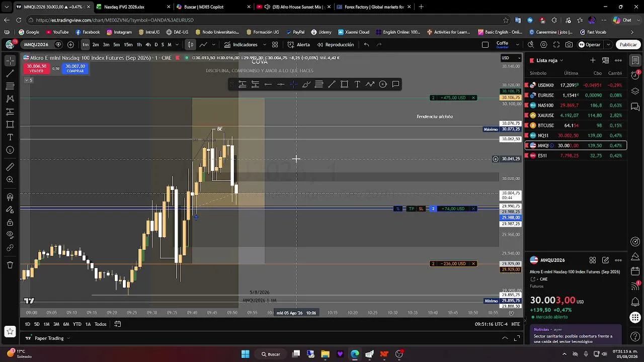The width and height of the screenshot is (644, 362).
Task: Open the Fibonacci retracement tools
Action: (x=10, y=86)
